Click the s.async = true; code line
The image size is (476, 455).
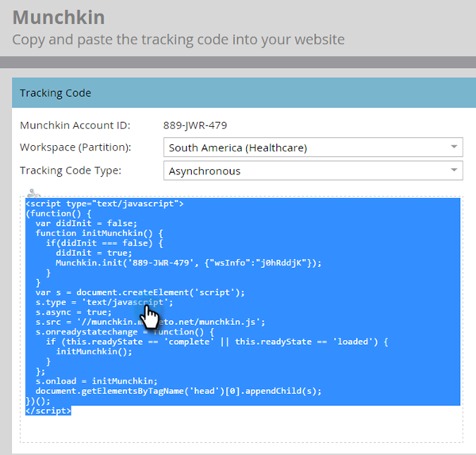74,312
